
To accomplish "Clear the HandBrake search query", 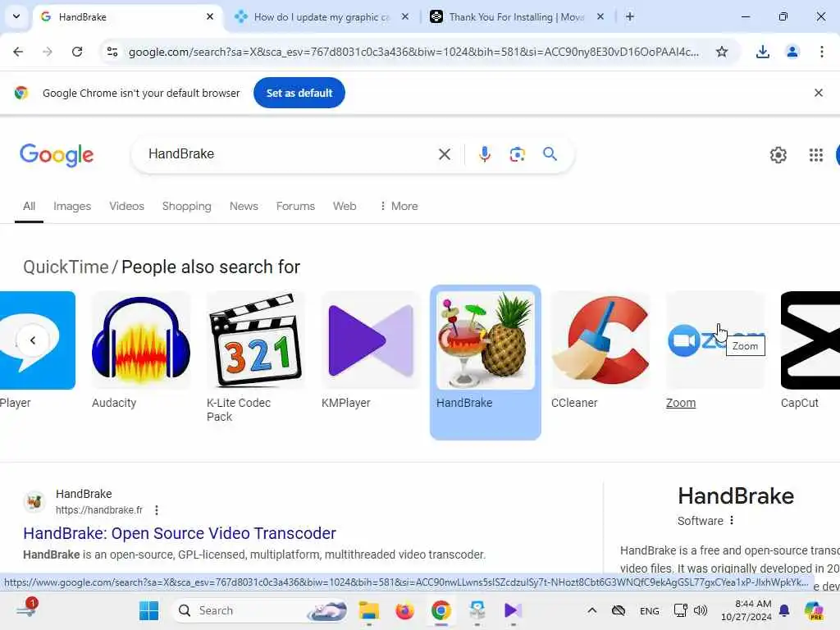I will [x=444, y=154].
